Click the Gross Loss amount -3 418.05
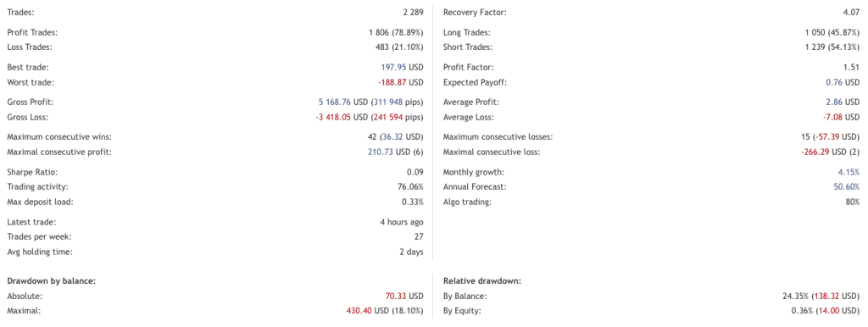The image size is (868, 327). (332, 117)
